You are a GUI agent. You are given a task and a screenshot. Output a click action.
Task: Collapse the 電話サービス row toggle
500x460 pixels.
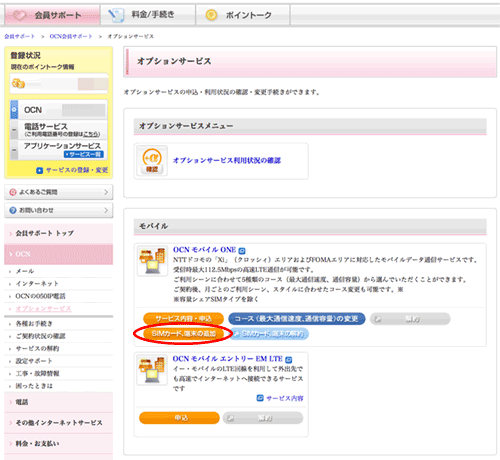tap(14, 130)
